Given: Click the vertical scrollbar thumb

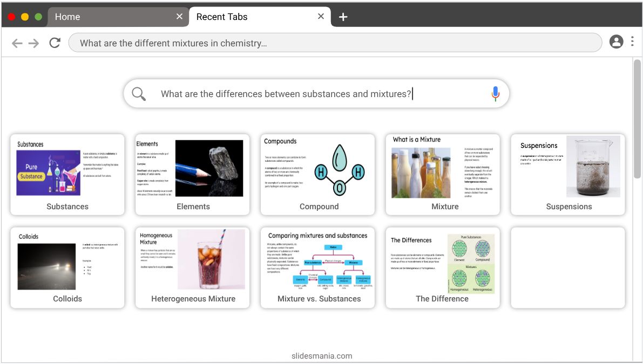Looking at the screenshot, I should [637, 119].
